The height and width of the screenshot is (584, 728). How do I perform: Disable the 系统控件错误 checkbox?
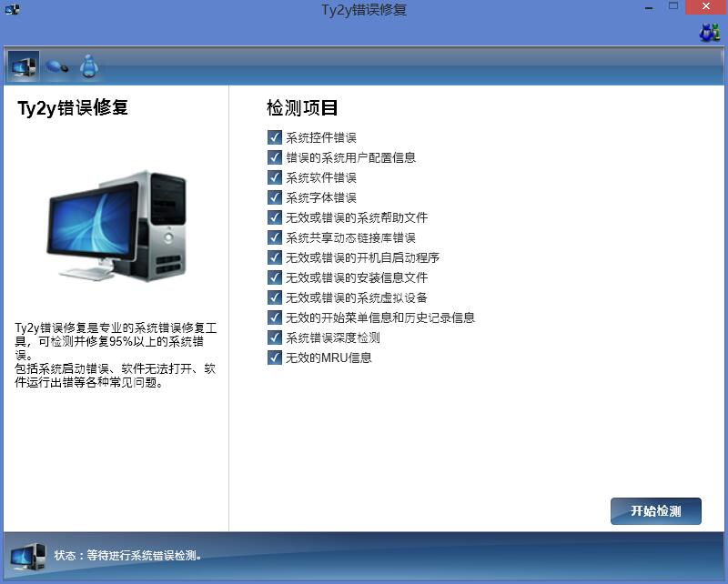274,137
